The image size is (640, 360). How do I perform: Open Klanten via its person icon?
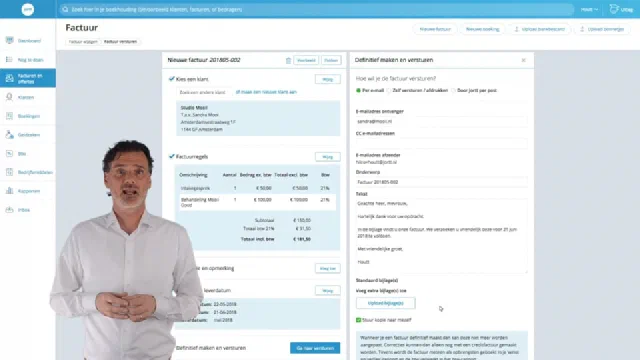click(x=9, y=97)
